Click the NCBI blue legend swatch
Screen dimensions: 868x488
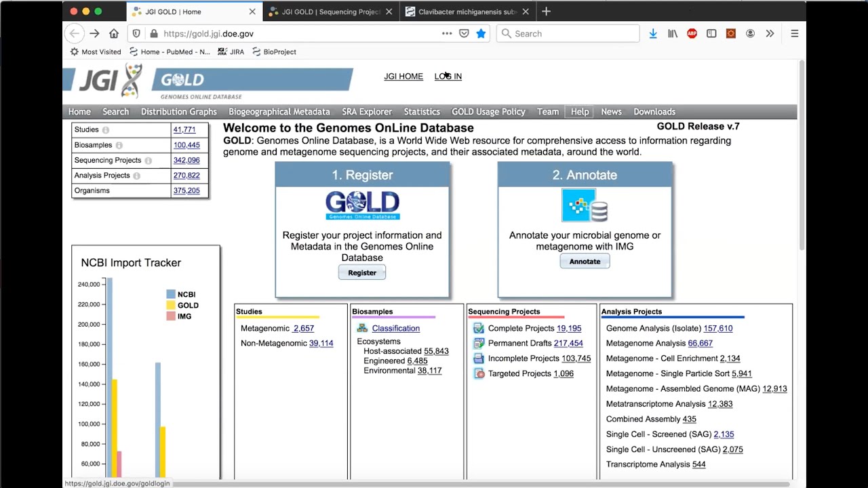click(x=171, y=294)
